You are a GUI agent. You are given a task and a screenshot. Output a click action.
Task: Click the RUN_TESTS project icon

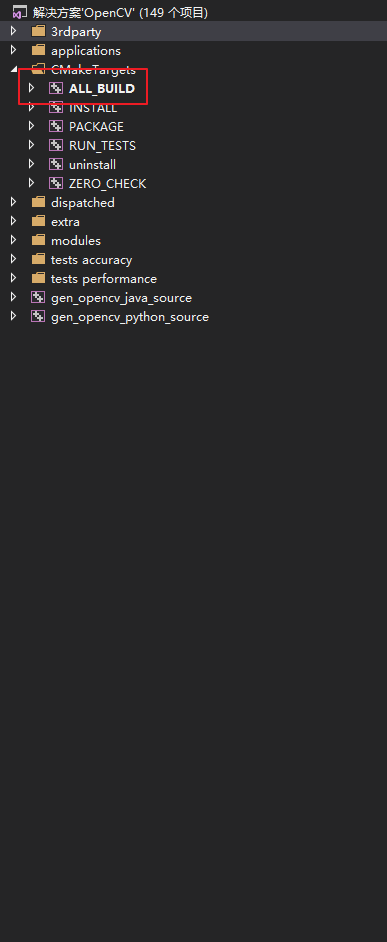coord(55,146)
